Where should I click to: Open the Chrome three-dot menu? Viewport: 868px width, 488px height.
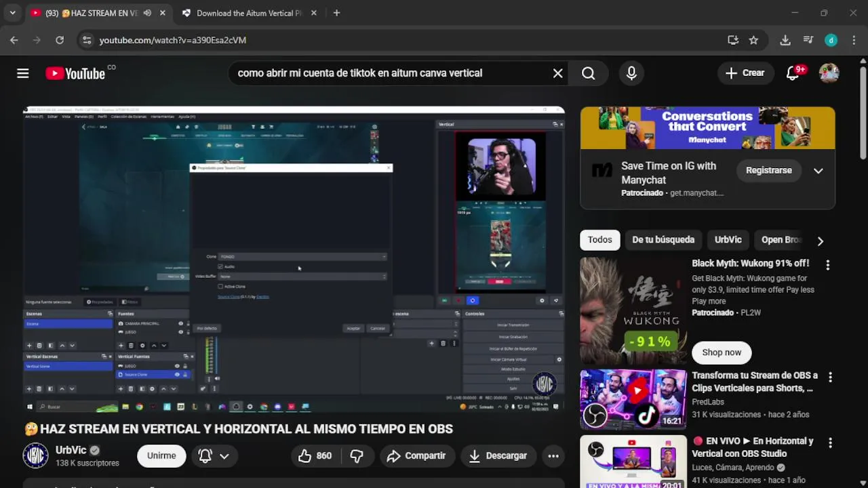(854, 40)
